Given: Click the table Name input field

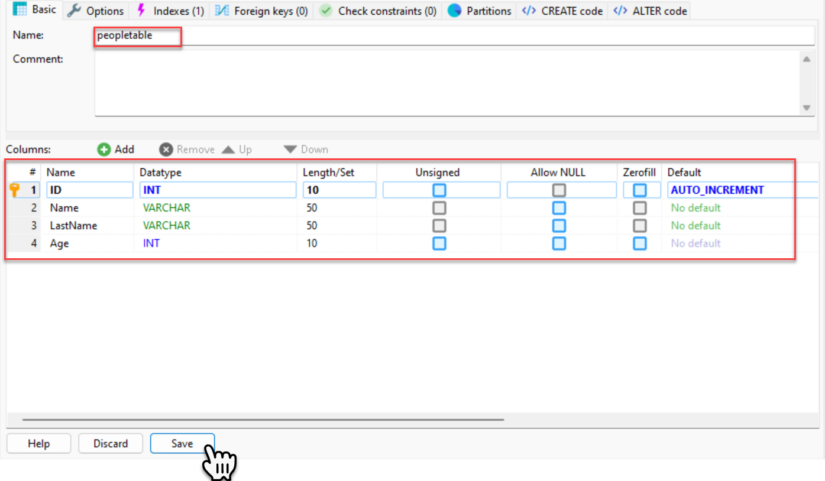Looking at the screenshot, I should click(x=450, y=36).
